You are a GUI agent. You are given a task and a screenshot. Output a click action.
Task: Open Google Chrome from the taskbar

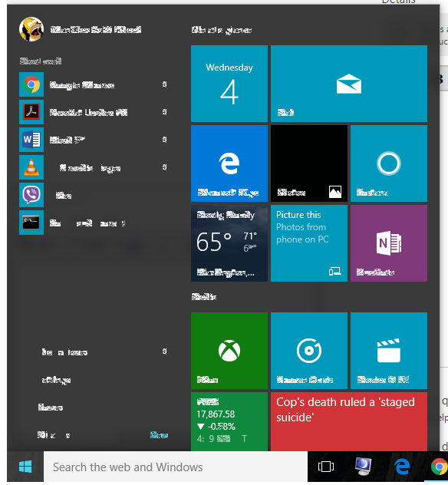[439, 467]
